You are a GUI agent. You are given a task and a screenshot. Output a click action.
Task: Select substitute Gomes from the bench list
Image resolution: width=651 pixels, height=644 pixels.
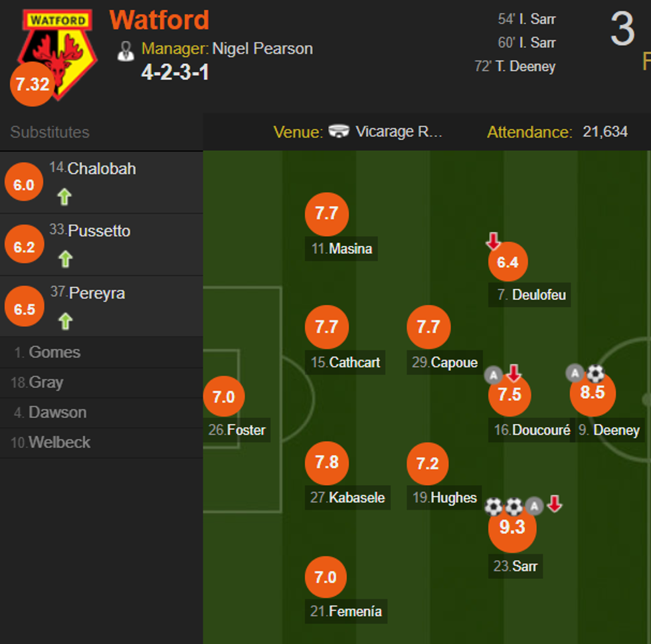click(54, 352)
